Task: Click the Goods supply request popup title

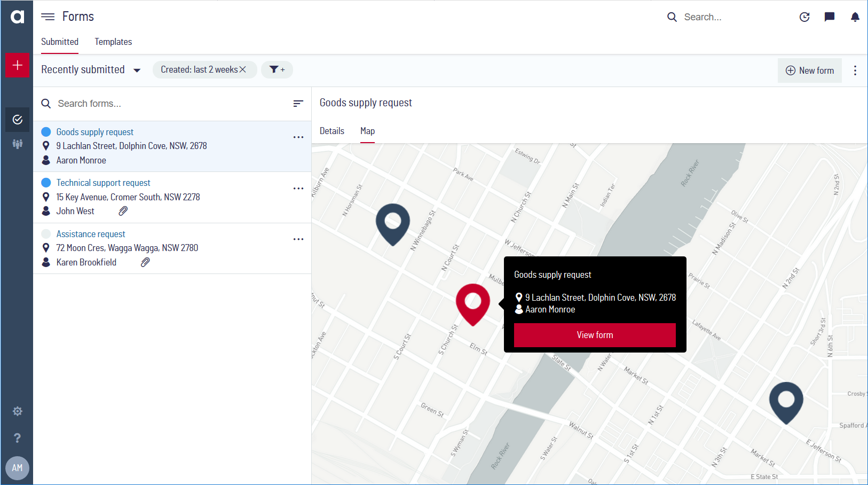Action: 553,275
